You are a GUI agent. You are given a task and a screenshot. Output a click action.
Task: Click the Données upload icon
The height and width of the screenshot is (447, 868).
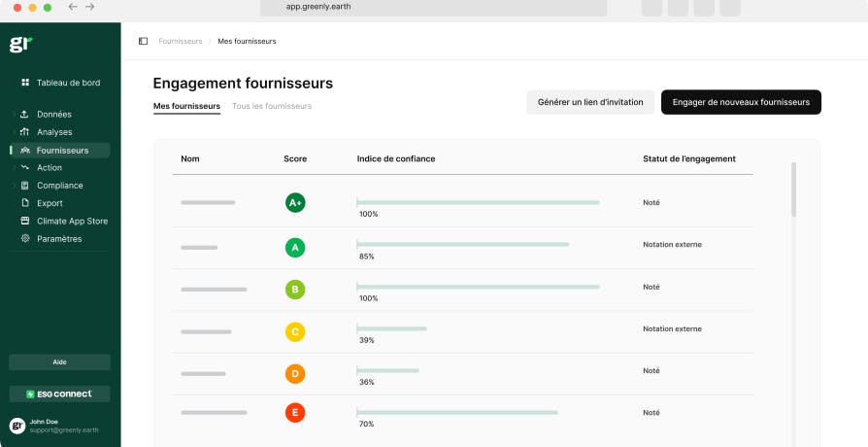tap(25, 114)
